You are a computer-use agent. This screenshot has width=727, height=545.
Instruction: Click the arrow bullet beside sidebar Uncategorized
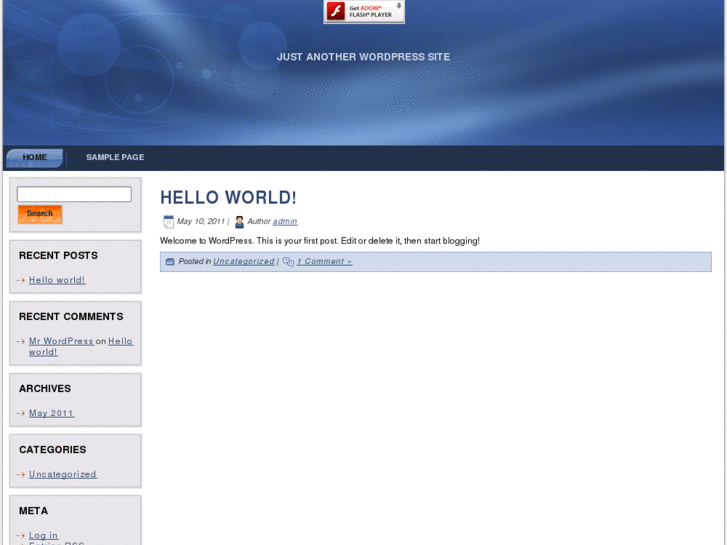click(x=21, y=474)
